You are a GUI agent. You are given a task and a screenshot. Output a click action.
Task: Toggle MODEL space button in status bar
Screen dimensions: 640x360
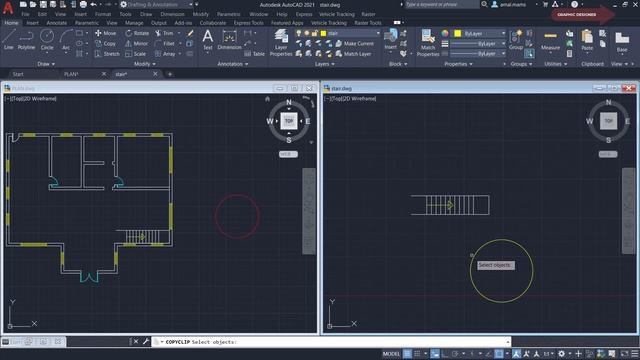(x=391, y=354)
